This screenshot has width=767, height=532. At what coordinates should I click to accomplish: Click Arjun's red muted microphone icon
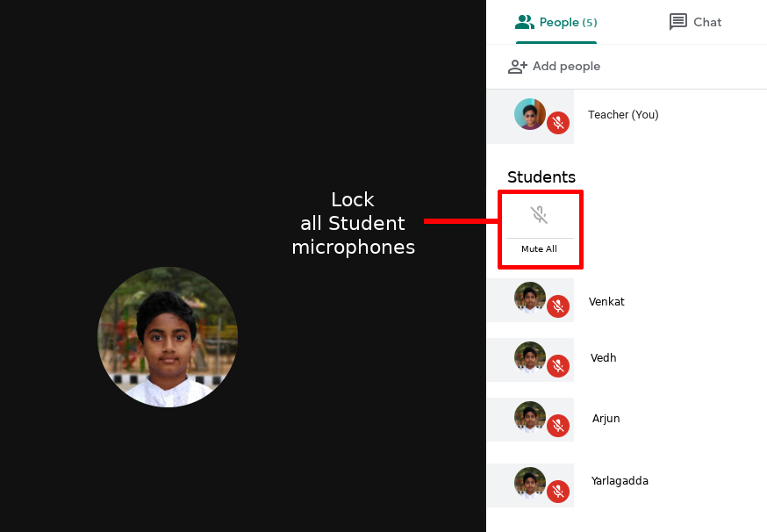(x=558, y=426)
